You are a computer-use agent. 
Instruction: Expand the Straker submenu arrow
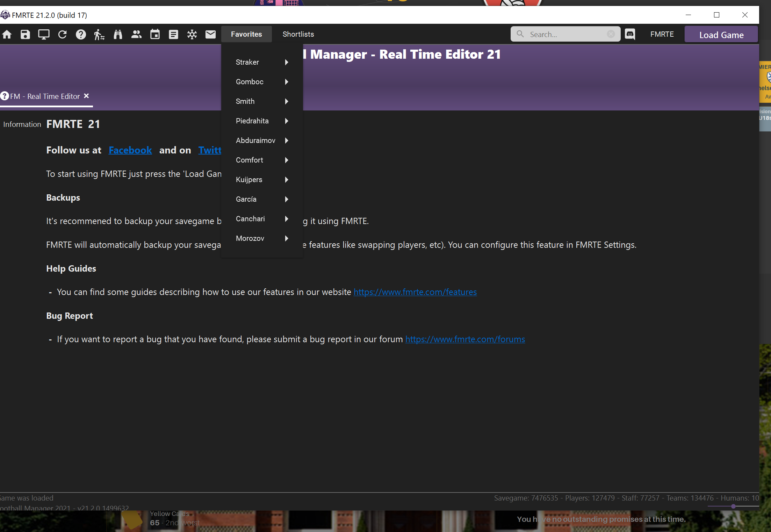[287, 62]
